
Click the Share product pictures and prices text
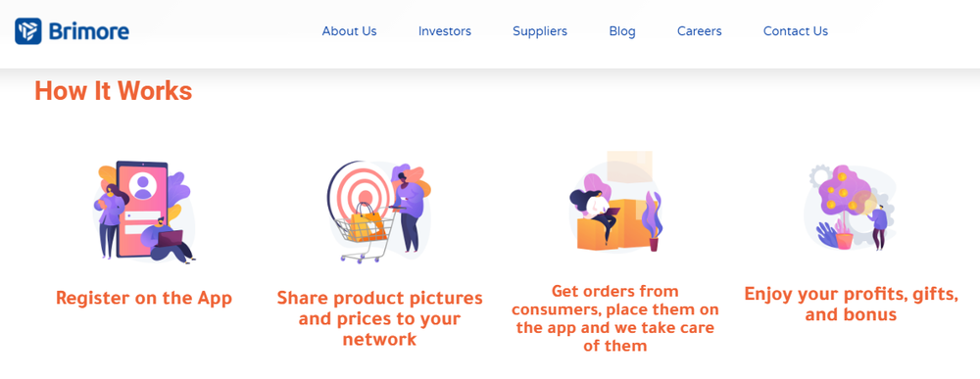coord(380,318)
